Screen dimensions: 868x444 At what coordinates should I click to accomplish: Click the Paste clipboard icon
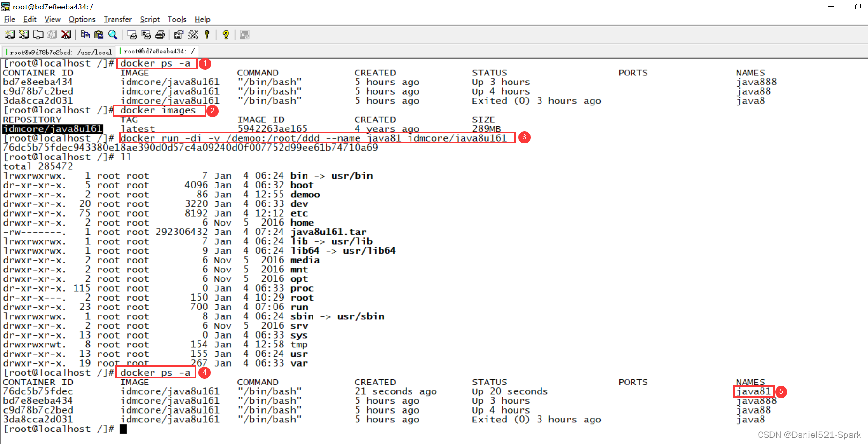(x=99, y=35)
